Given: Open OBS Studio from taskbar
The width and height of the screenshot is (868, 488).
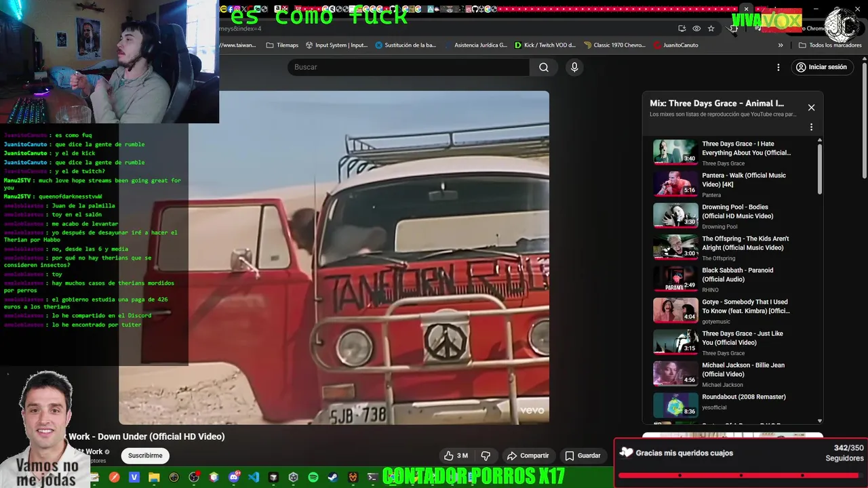Looking at the screenshot, I should pyautogui.click(x=194, y=478).
